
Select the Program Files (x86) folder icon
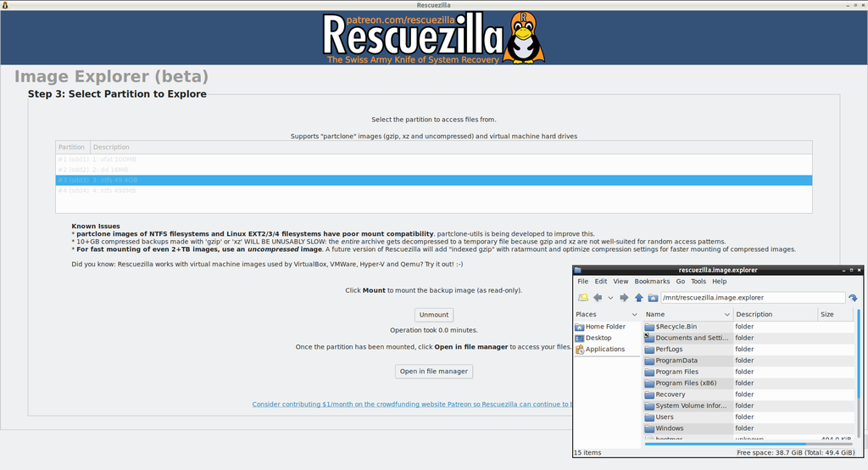click(x=649, y=383)
